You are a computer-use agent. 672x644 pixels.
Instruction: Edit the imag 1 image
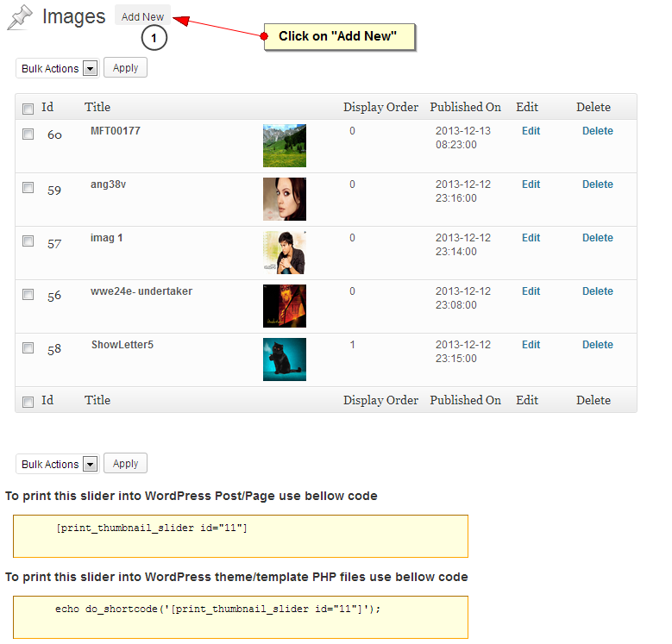[531, 238]
